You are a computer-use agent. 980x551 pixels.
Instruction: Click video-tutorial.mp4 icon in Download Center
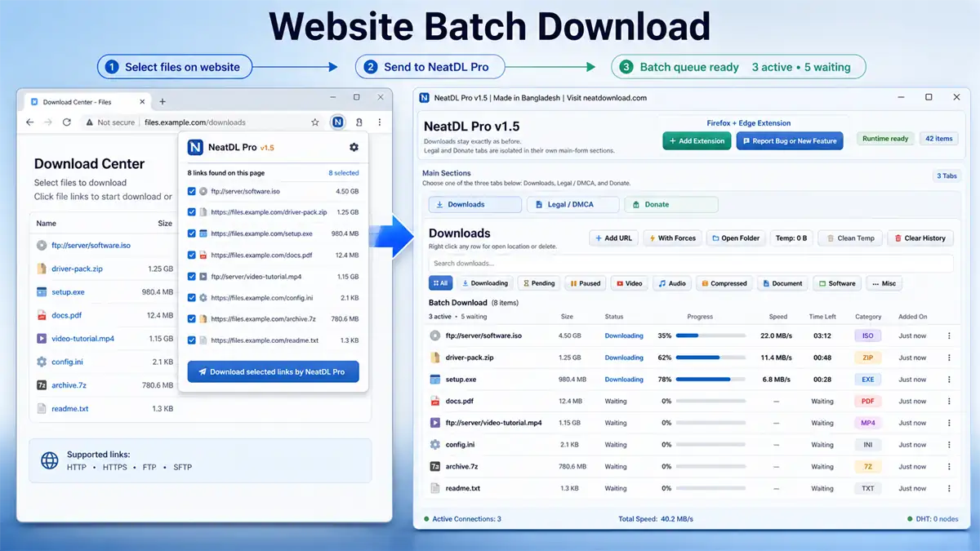pyautogui.click(x=42, y=338)
